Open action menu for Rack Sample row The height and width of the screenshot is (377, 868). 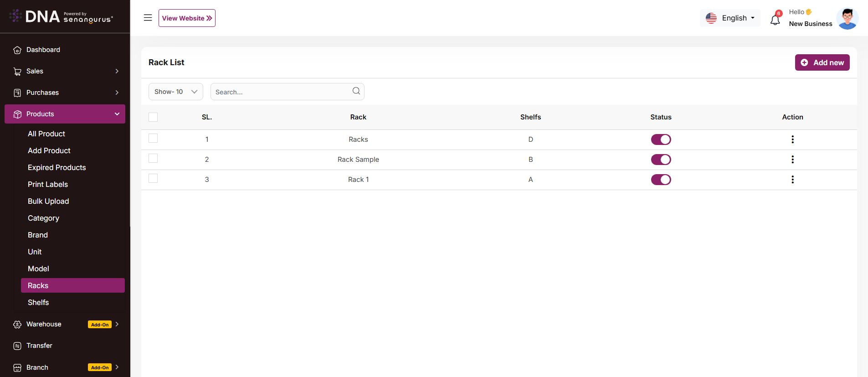[792, 160]
